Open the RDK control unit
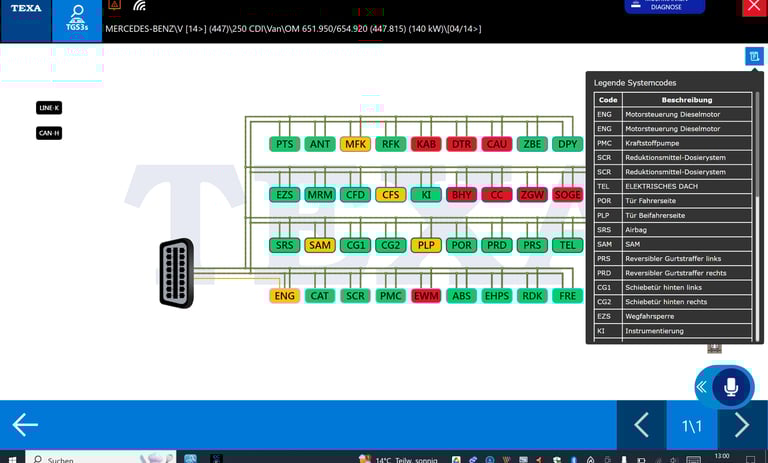This screenshot has width=768, height=463. (532, 295)
